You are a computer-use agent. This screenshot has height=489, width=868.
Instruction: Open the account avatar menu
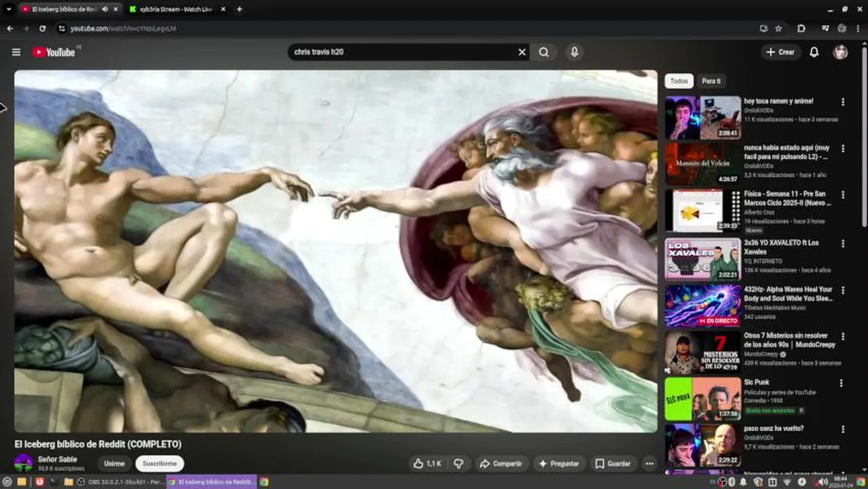(841, 52)
